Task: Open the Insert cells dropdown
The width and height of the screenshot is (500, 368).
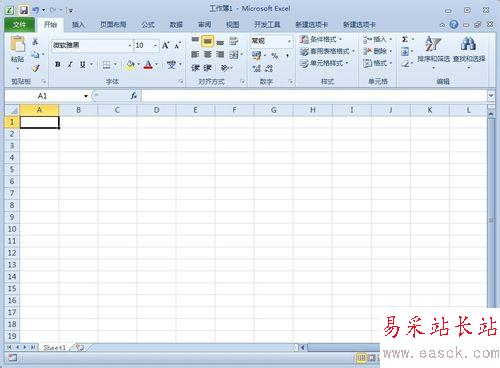Action: point(377,39)
